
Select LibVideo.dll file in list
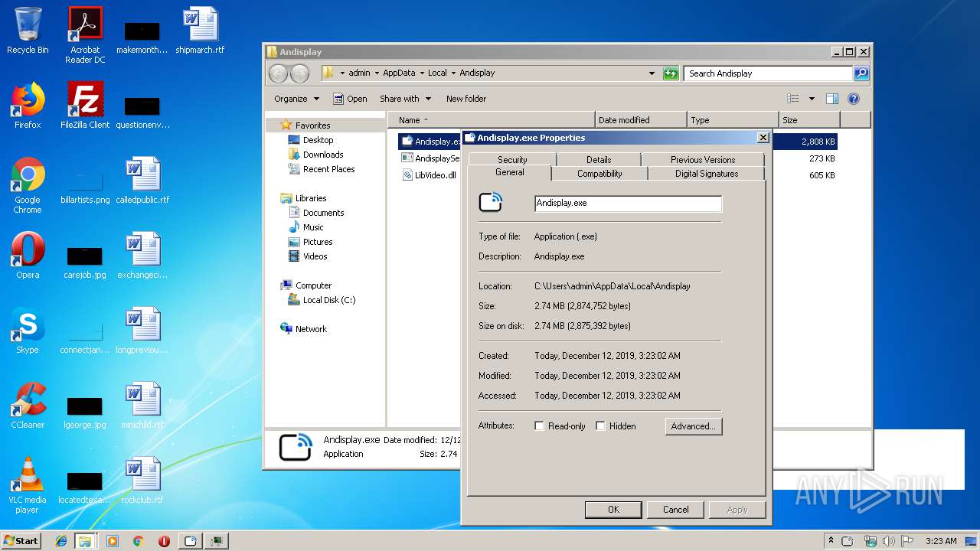pos(435,175)
